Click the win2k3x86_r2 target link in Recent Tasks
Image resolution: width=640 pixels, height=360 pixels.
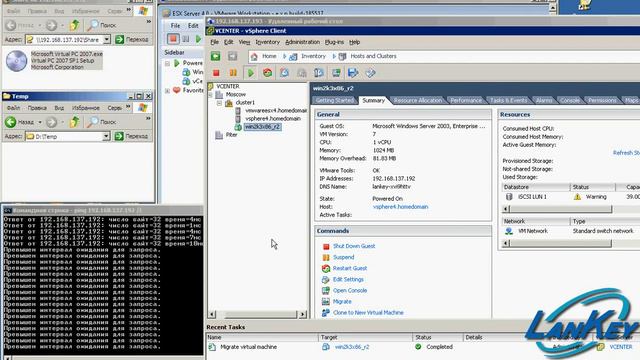pyautogui.click(x=352, y=347)
